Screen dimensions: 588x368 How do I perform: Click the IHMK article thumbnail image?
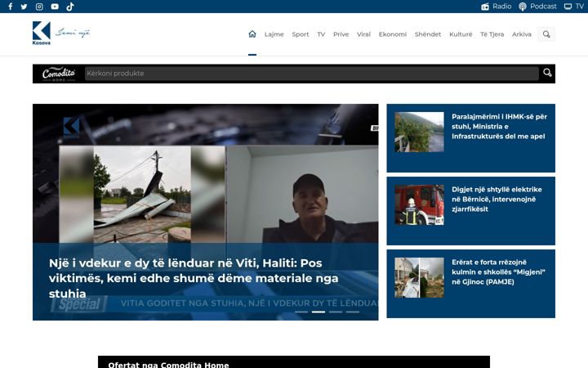pyautogui.click(x=419, y=132)
